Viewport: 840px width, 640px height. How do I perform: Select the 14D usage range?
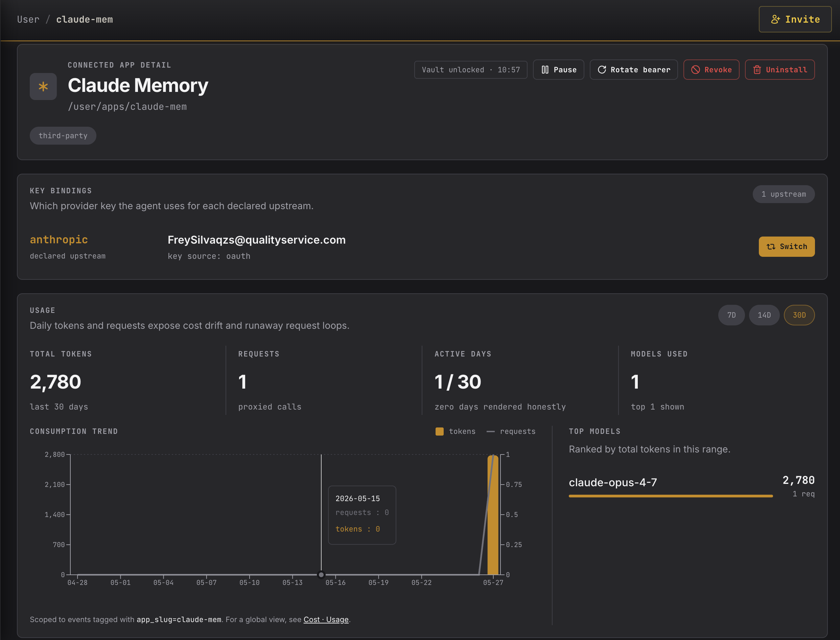[764, 315]
